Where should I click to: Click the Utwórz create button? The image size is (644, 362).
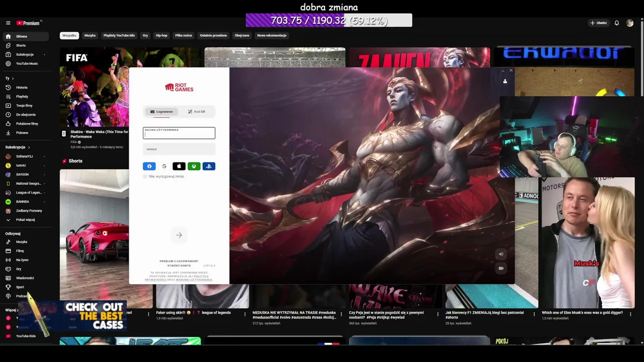point(599,23)
